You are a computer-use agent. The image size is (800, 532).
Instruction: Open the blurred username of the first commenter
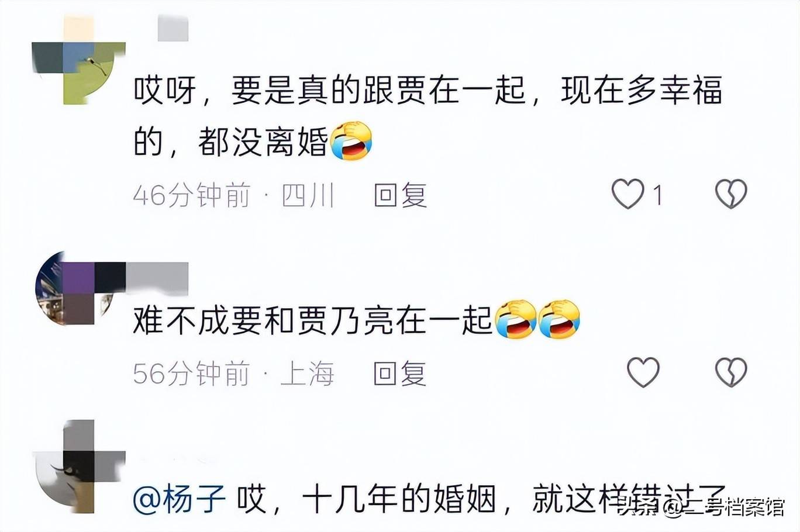173,29
